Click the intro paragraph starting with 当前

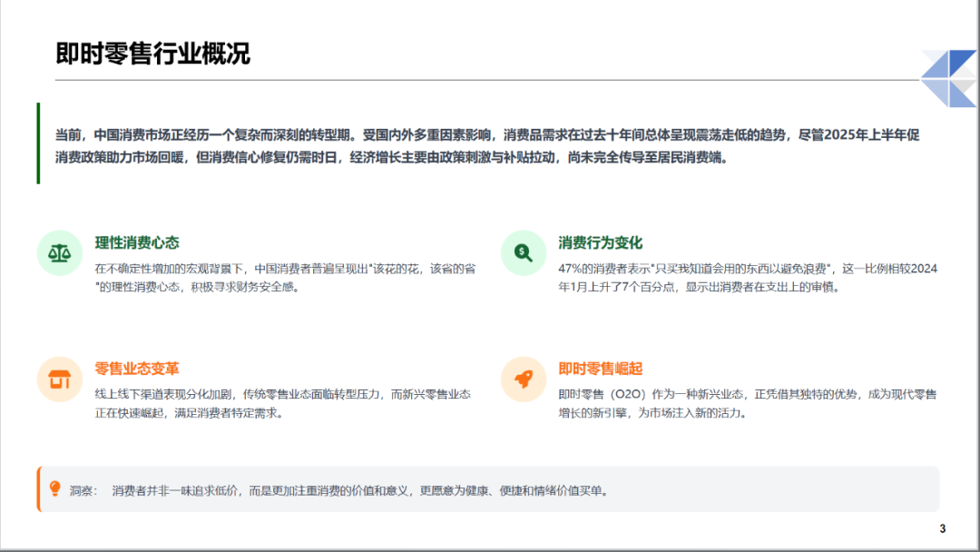click(487, 145)
